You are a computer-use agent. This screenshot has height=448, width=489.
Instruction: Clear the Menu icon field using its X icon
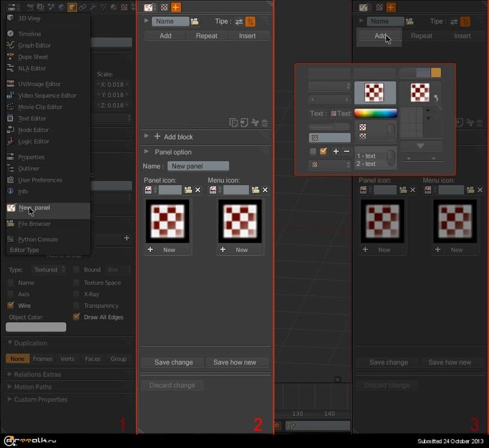coord(265,190)
